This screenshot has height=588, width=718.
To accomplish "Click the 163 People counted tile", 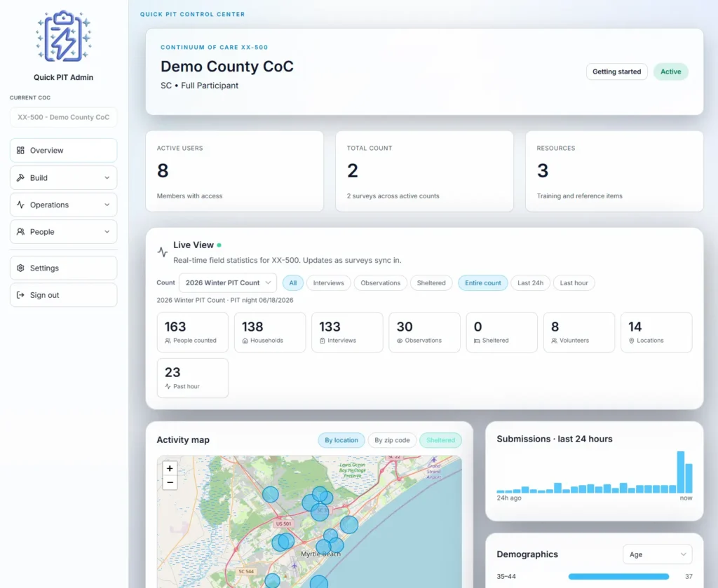I will [192, 332].
